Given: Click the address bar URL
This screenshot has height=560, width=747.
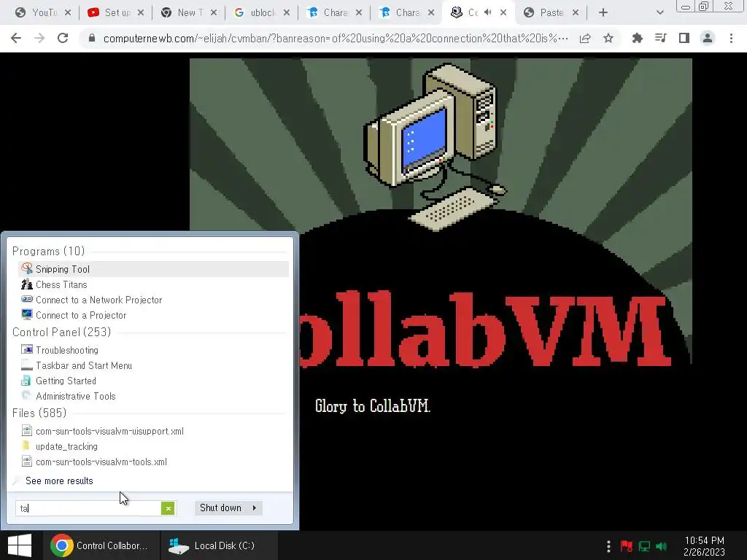Looking at the screenshot, I should (336, 38).
